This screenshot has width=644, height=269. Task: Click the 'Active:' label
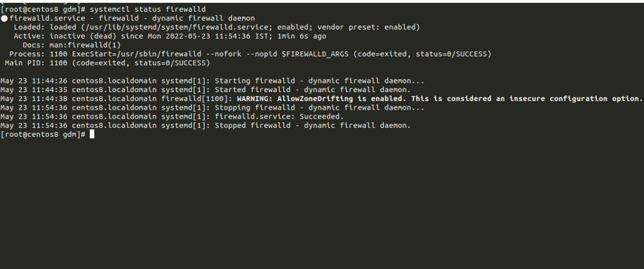pyautogui.click(x=29, y=37)
